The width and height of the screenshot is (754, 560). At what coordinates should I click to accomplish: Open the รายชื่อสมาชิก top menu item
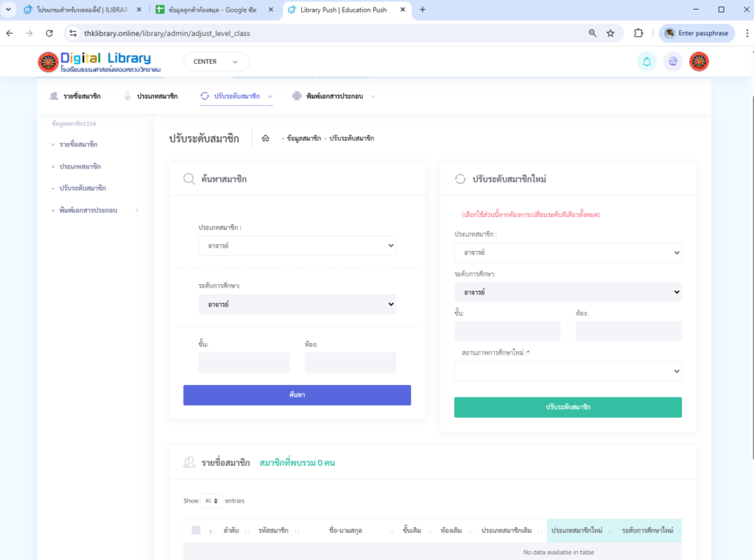75,96
